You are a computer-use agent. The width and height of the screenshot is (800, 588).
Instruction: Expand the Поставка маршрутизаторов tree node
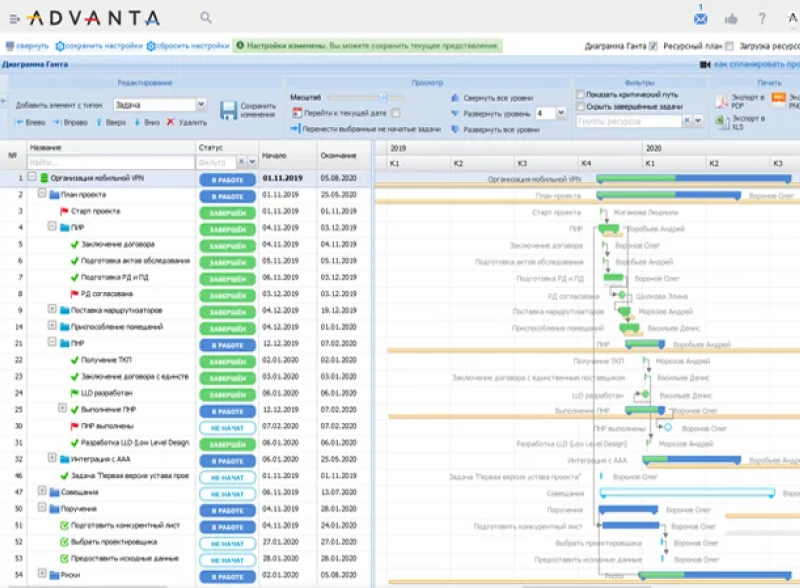pos(52,310)
